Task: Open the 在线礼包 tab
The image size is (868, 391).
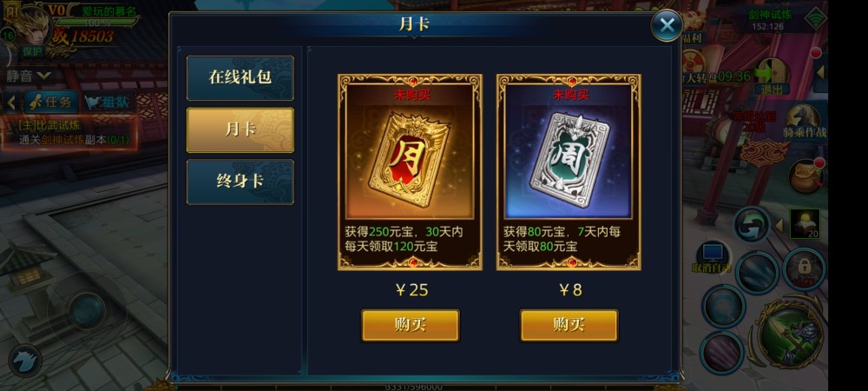Action: pyautogui.click(x=240, y=77)
